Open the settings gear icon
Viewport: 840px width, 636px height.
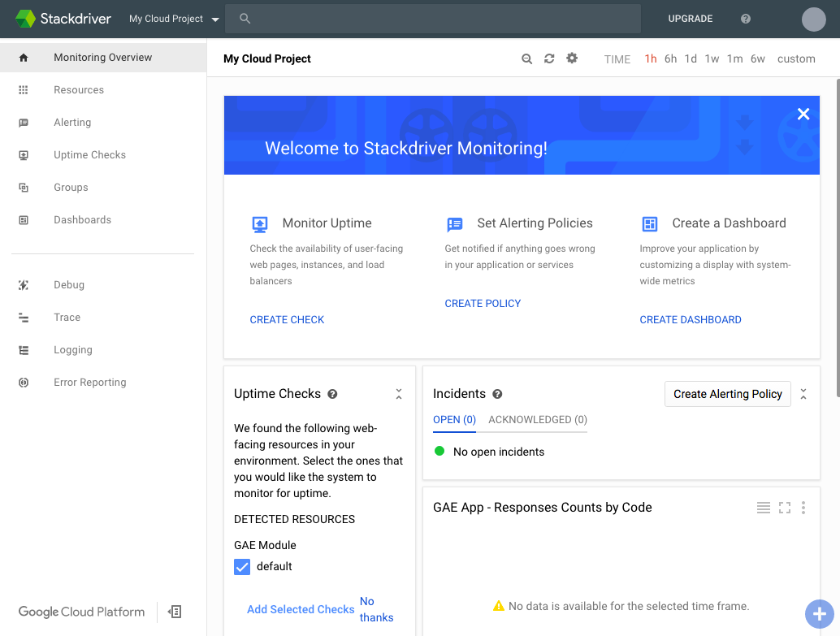[572, 58]
